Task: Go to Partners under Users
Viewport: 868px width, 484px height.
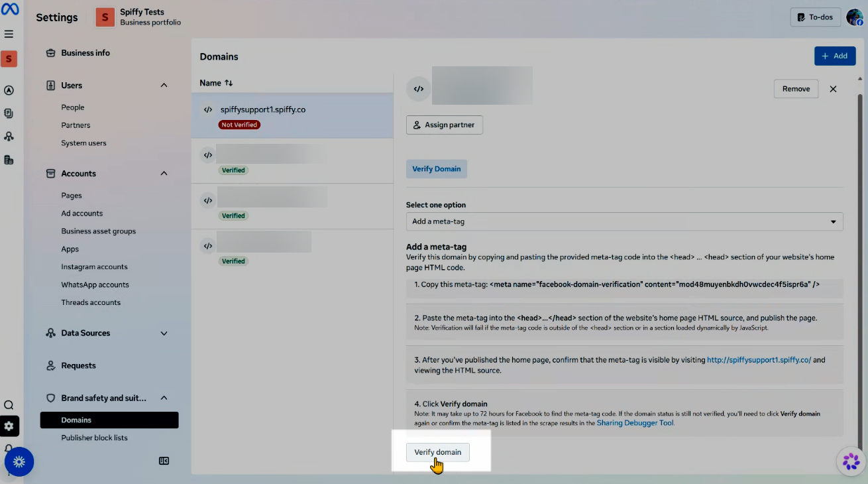Action: click(76, 125)
